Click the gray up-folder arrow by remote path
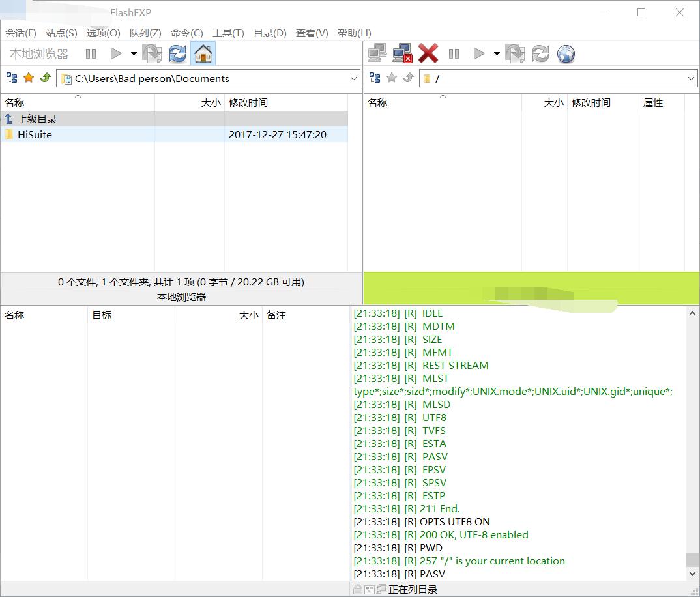This screenshot has width=700, height=597. pos(408,78)
